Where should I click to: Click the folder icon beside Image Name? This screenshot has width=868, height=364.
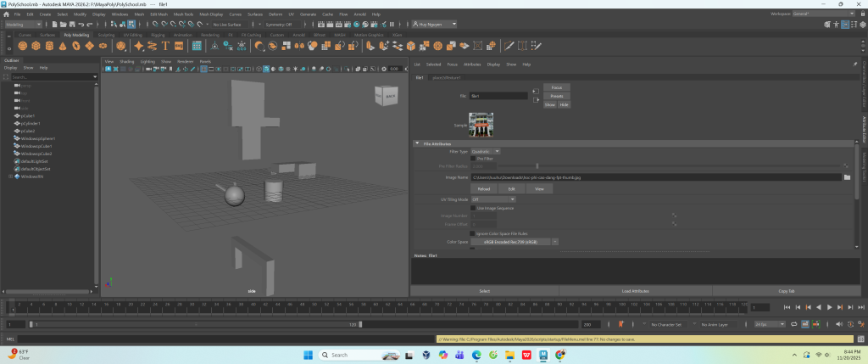tap(847, 177)
